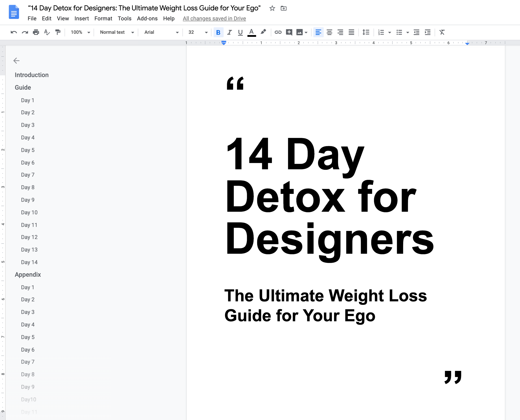
Task: Set right alignment
Action: (x=340, y=32)
